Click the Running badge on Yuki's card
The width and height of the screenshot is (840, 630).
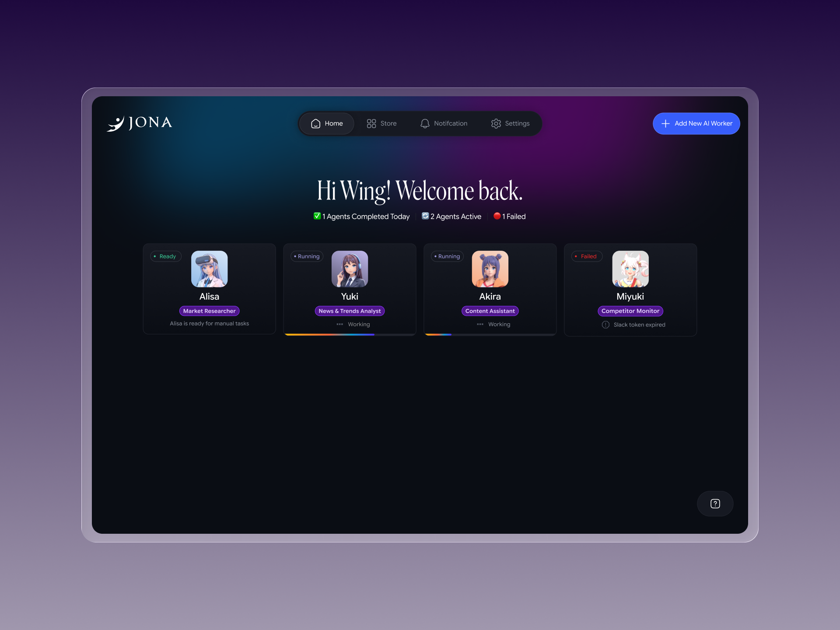(x=307, y=256)
